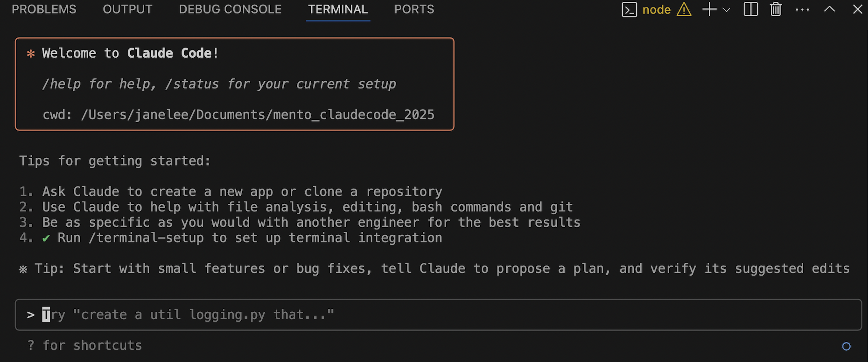Click the yellow warning triangle icon
Screen dimensions: 868x362
coord(684,9)
